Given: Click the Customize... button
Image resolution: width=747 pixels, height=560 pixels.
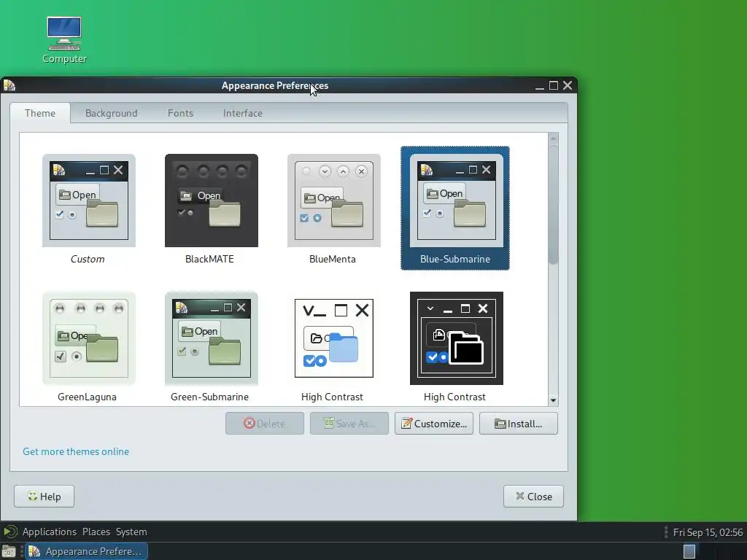Looking at the screenshot, I should 433,424.
